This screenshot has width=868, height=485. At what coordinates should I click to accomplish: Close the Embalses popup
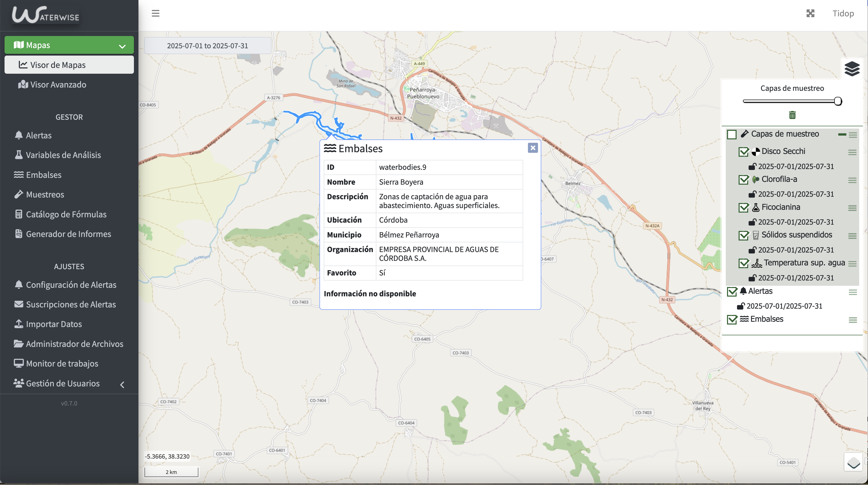point(533,148)
